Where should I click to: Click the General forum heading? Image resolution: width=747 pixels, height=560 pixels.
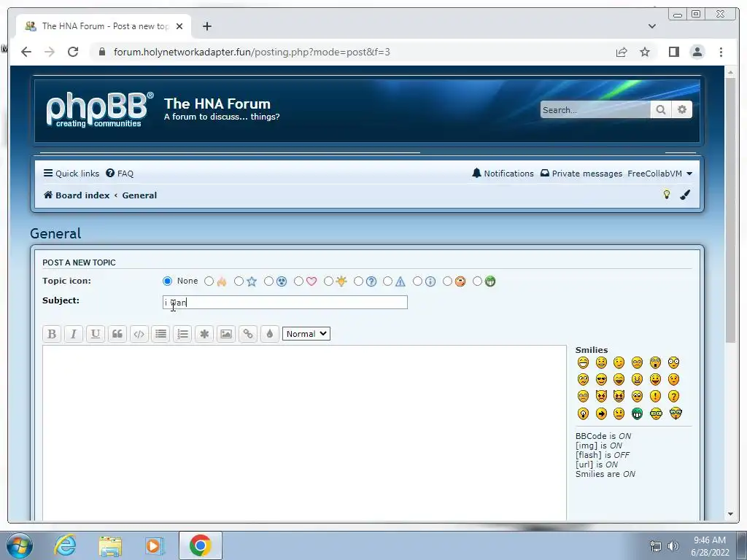(55, 233)
